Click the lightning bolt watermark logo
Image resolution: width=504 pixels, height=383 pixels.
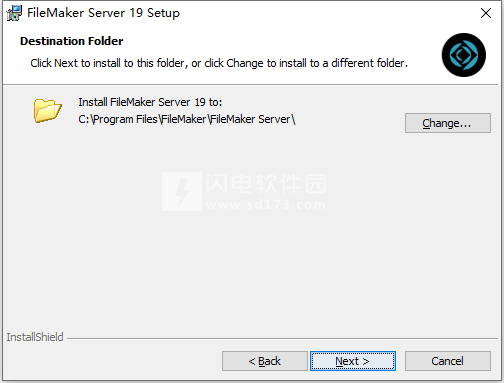pyautogui.click(x=182, y=191)
